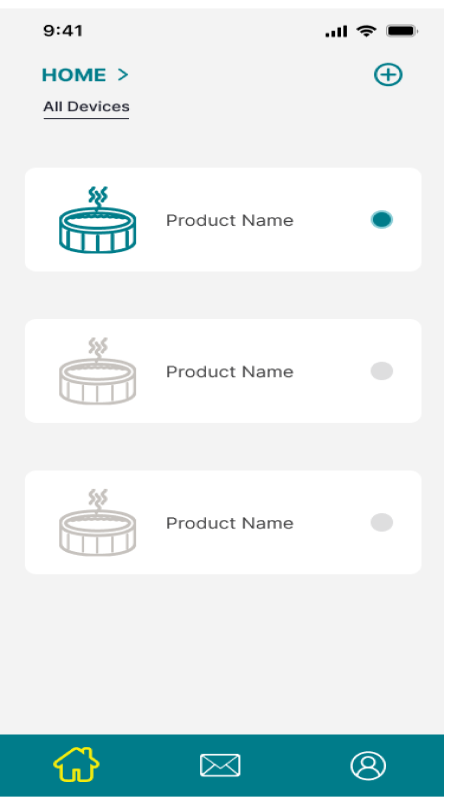Enable the second product's gray toggle

[382, 371]
